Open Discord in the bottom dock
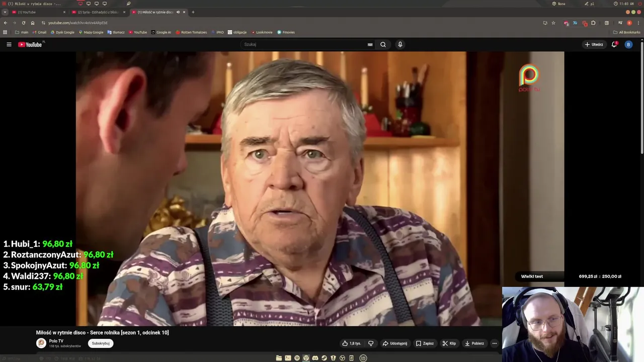This screenshot has height=362, width=644. [x=315, y=358]
